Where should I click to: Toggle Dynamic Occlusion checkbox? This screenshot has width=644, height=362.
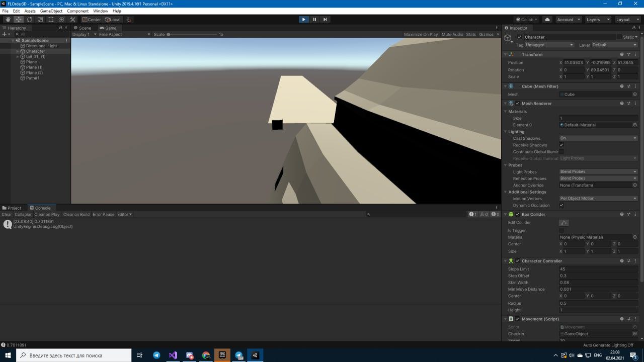coord(561,205)
